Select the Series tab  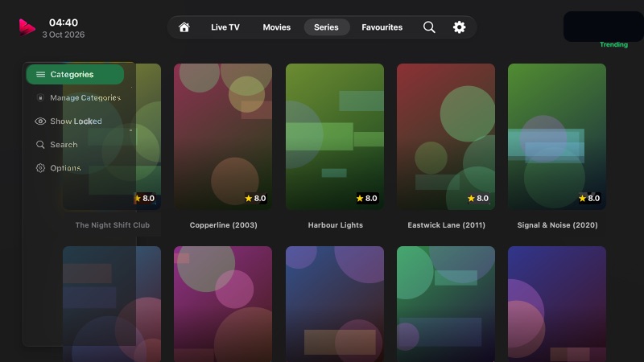coord(327,27)
